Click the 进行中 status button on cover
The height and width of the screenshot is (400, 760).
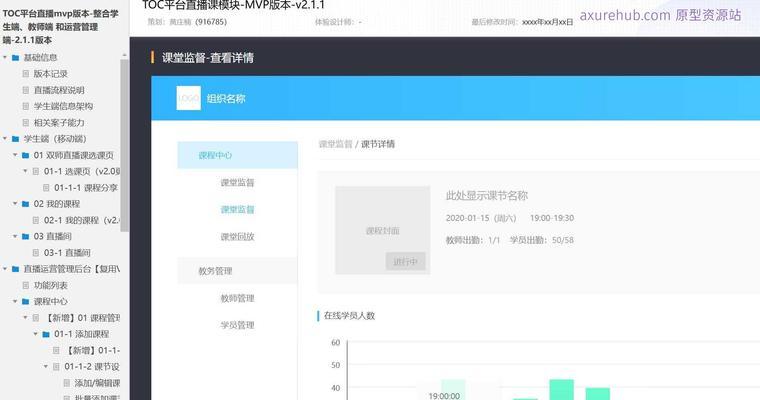click(406, 261)
